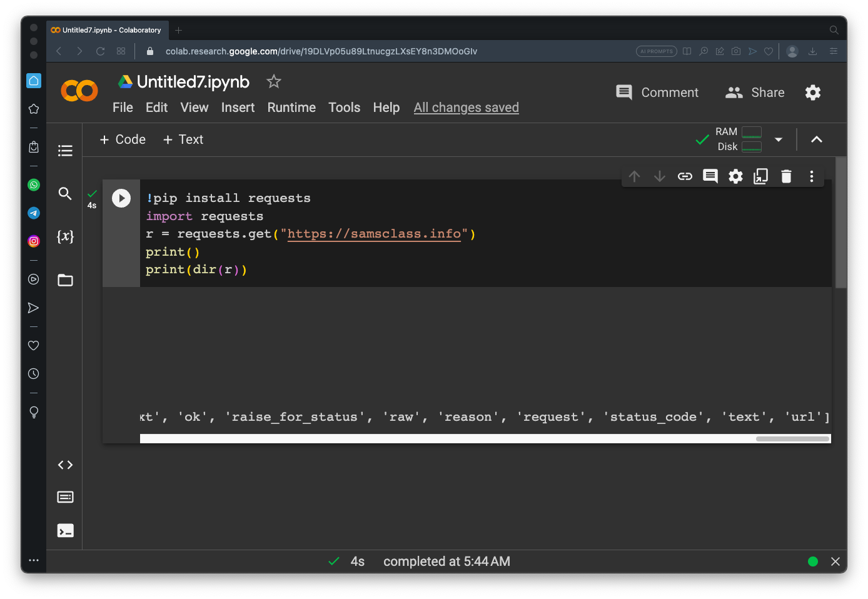
Task: Open the Files folder panel
Action: click(65, 280)
